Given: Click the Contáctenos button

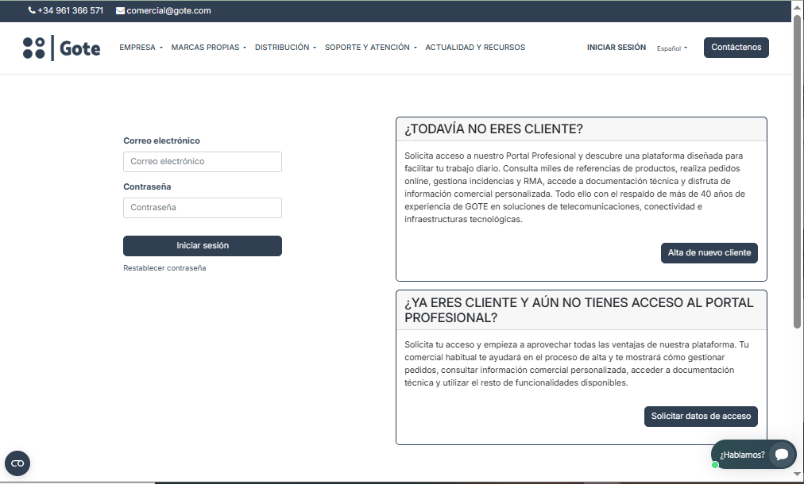Looking at the screenshot, I should coord(736,47).
